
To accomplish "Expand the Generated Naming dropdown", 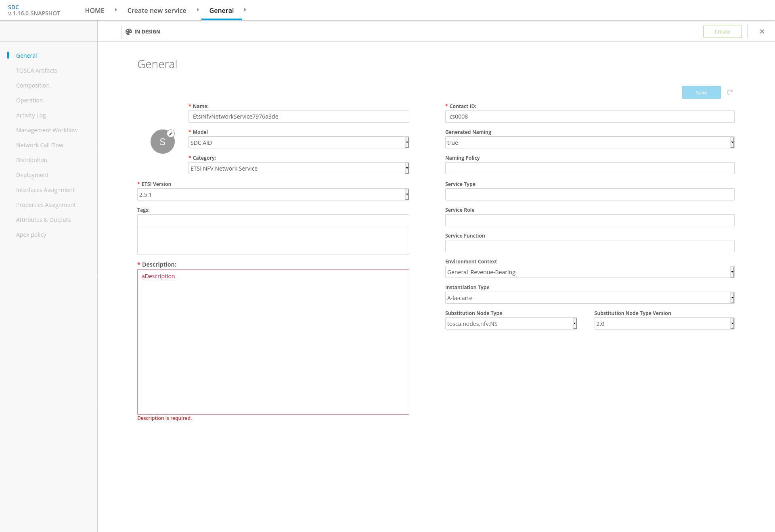I will pos(589,142).
